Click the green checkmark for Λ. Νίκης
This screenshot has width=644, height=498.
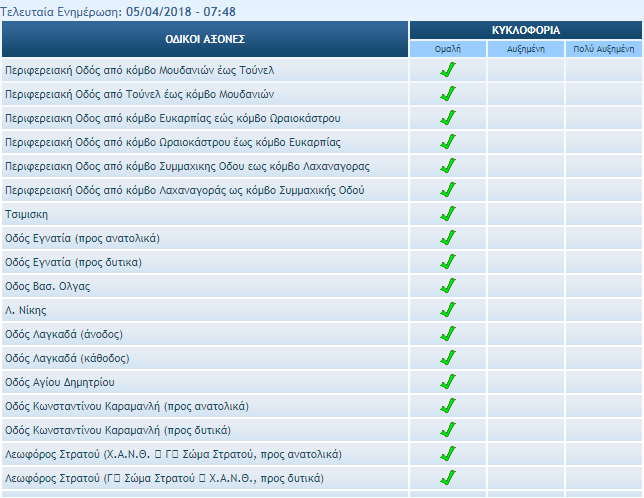pyautogui.click(x=448, y=310)
